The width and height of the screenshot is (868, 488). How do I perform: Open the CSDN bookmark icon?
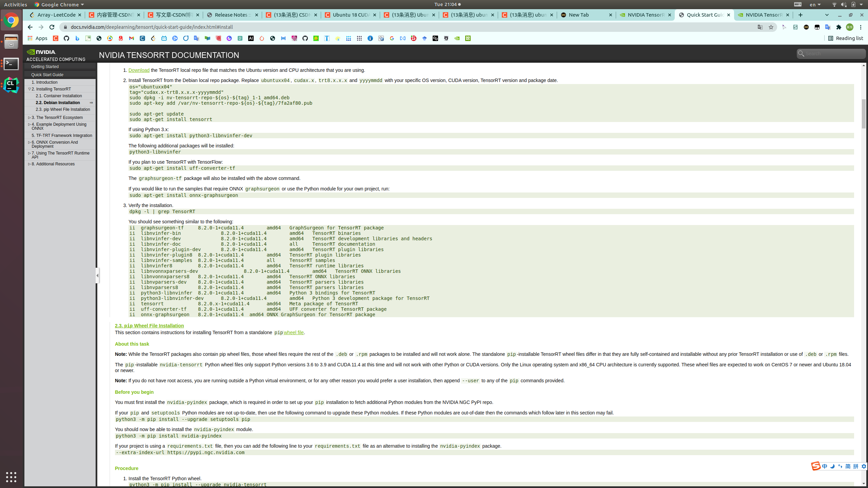coord(56,38)
